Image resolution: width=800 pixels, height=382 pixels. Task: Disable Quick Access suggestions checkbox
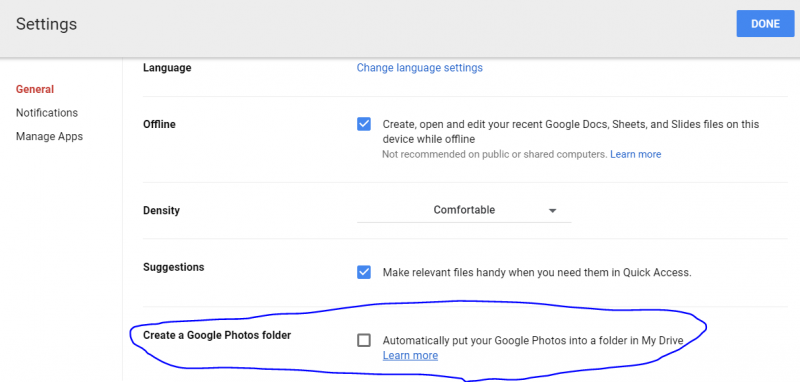(364, 272)
